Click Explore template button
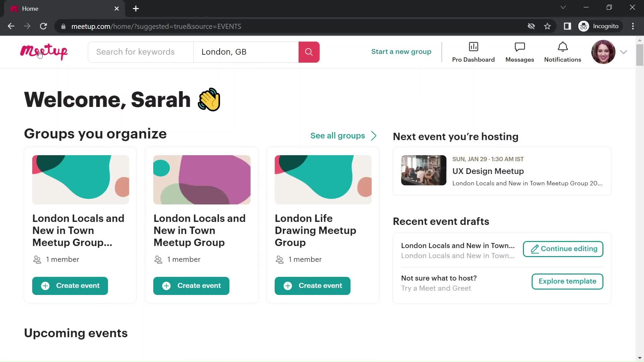The height and width of the screenshot is (362, 644). coord(568,281)
